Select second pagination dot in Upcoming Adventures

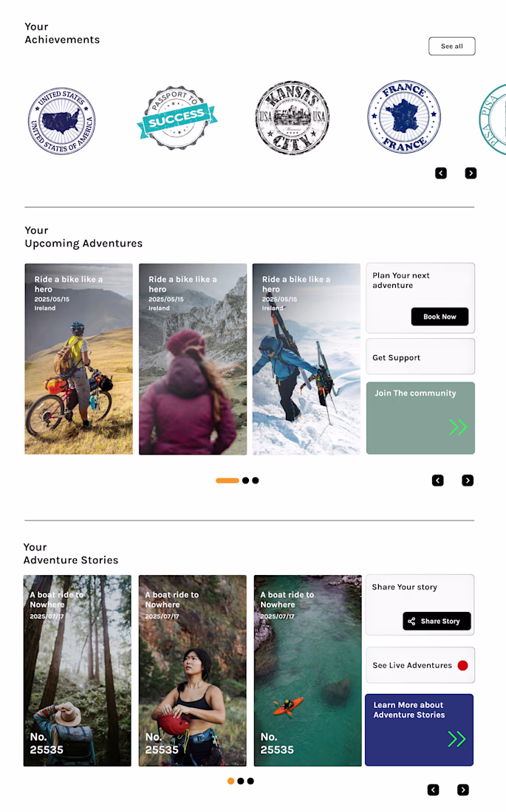coord(246,481)
